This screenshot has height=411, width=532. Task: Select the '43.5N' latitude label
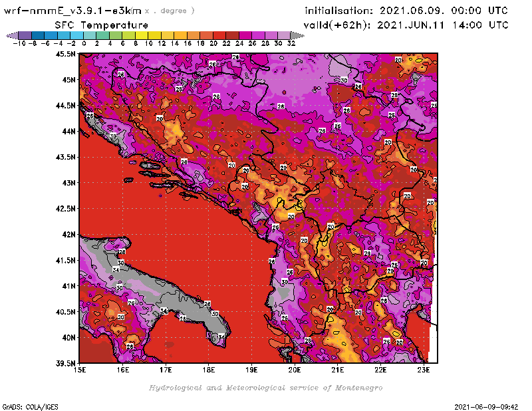(x=65, y=157)
